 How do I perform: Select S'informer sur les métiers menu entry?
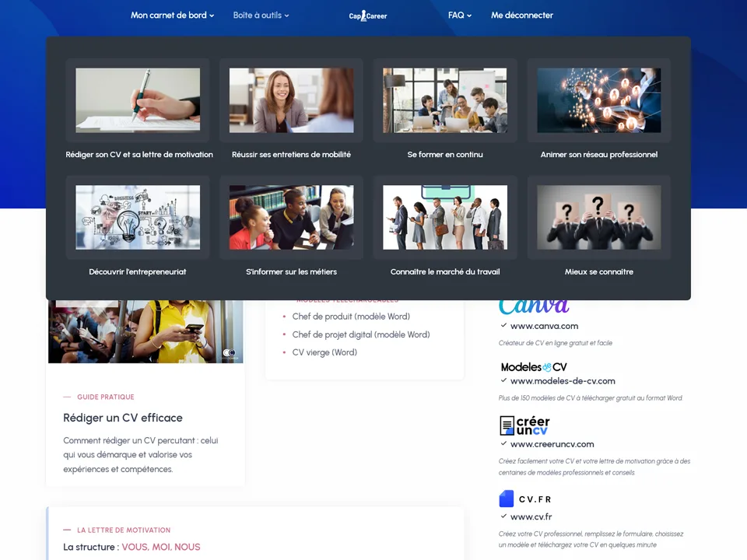[x=291, y=271]
